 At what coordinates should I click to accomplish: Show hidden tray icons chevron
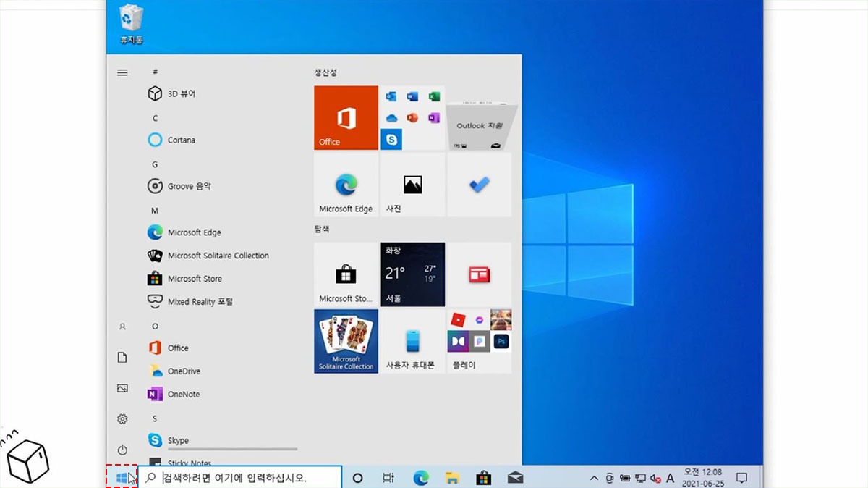tap(595, 478)
